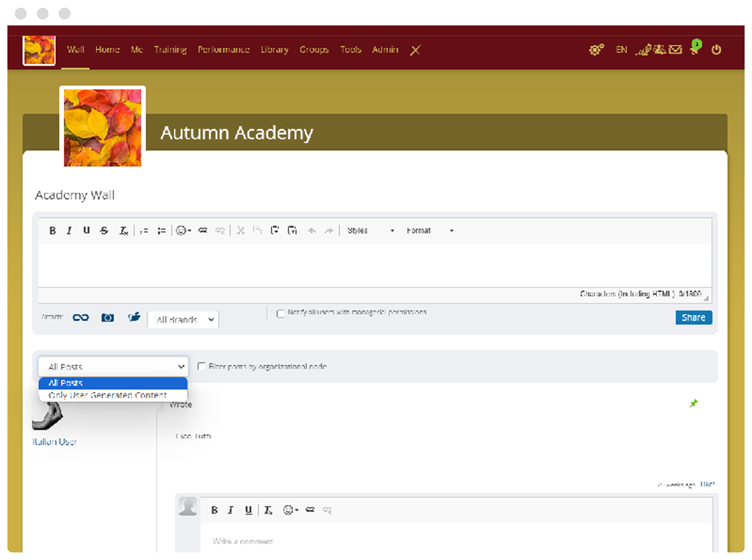Toggle italic in the Academy Wall editor
Image resolution: width=752 pixels, height=560 pixels.
tap(69, 231)
